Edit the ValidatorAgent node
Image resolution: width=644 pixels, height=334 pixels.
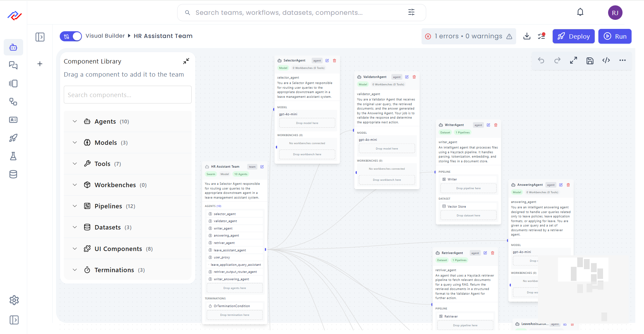[407, 77]
